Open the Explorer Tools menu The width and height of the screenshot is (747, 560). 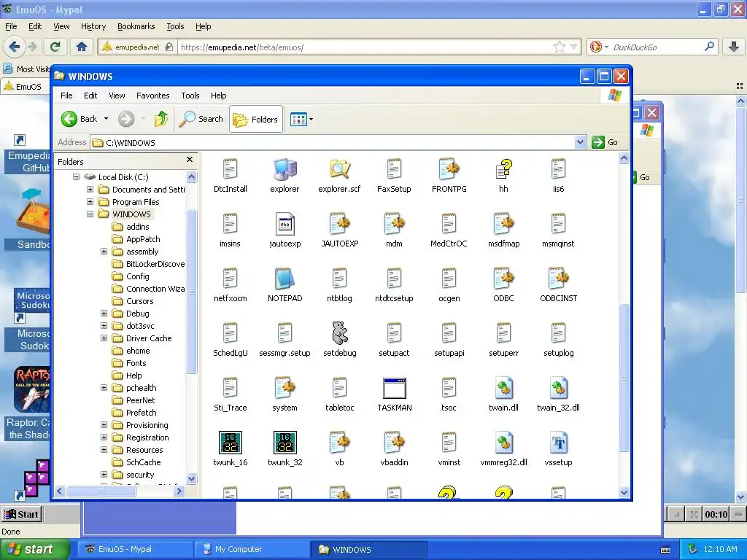coord(190,96)
